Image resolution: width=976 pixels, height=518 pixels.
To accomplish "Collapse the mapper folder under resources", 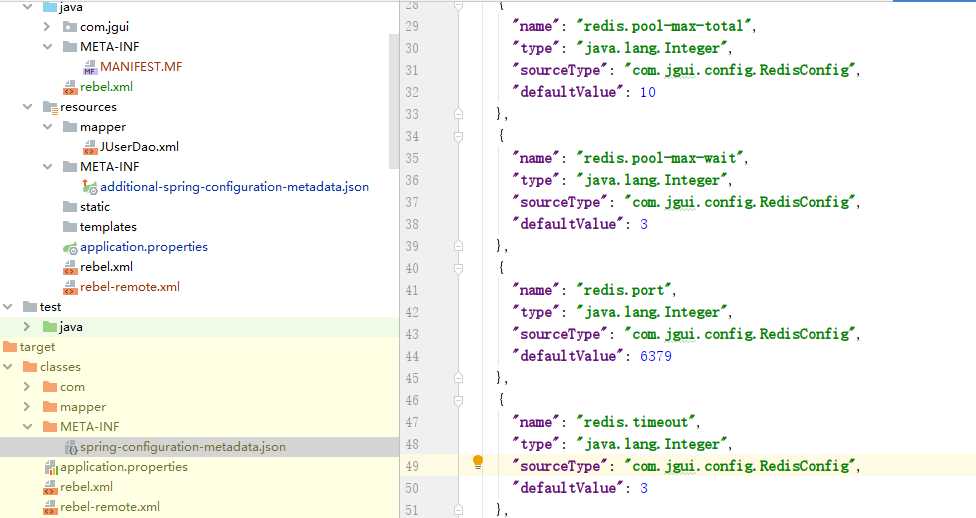I will coord(47,127).
